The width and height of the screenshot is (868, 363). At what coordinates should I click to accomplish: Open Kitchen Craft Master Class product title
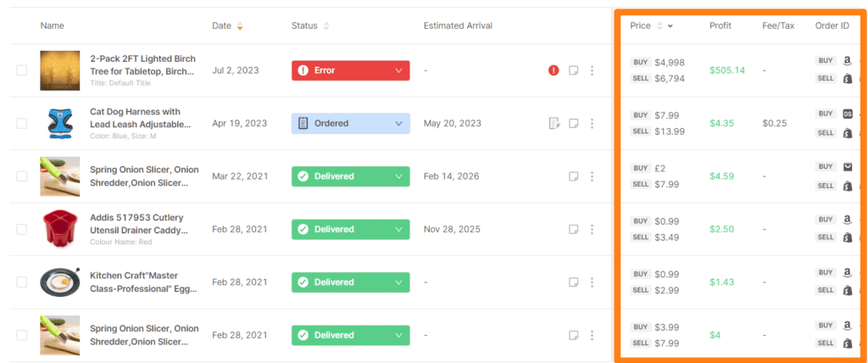[x=142, y=282]
